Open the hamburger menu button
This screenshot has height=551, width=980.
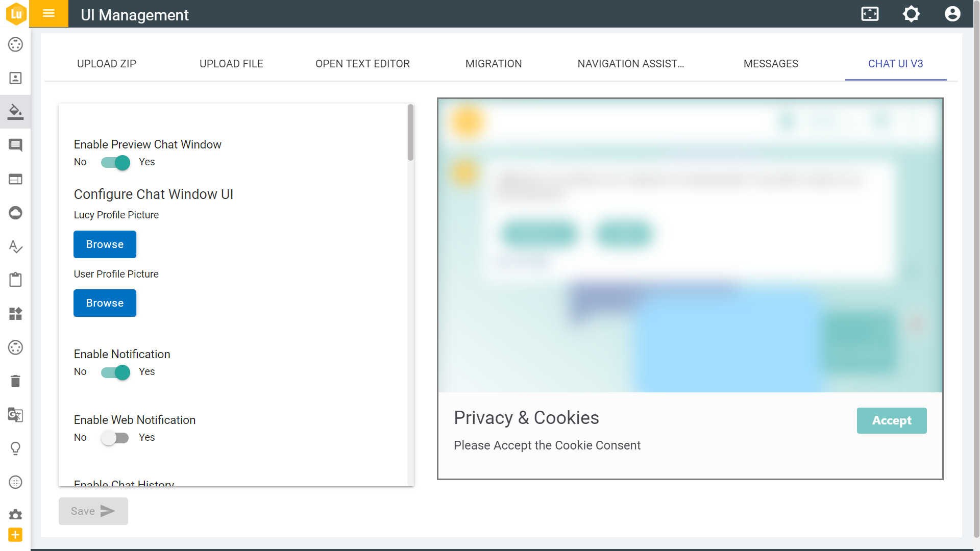(48, 14)
